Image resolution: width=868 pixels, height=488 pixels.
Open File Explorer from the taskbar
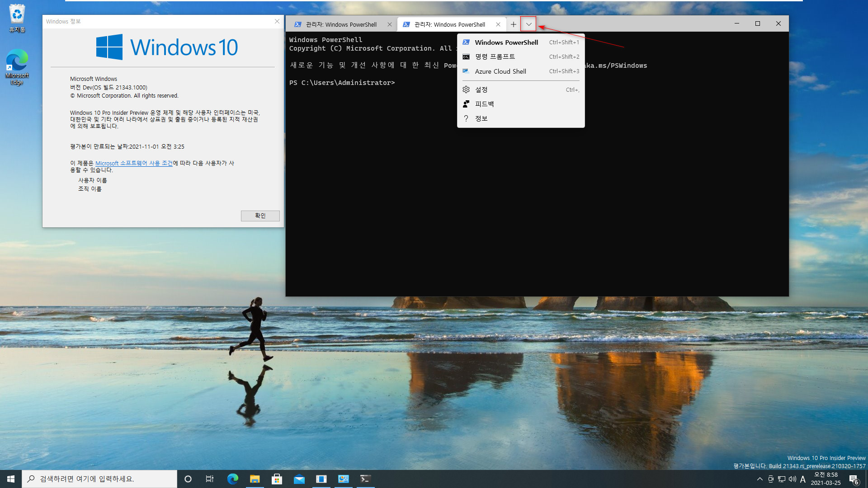pyautogui.click(x=255, y=479)
